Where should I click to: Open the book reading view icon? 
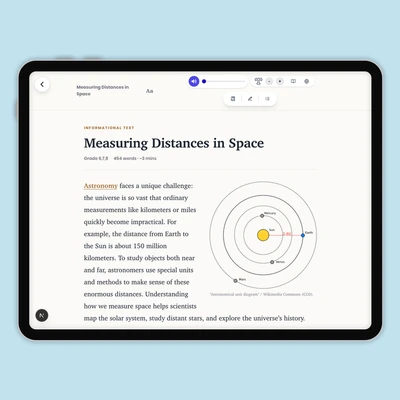(x=293, y=81)
